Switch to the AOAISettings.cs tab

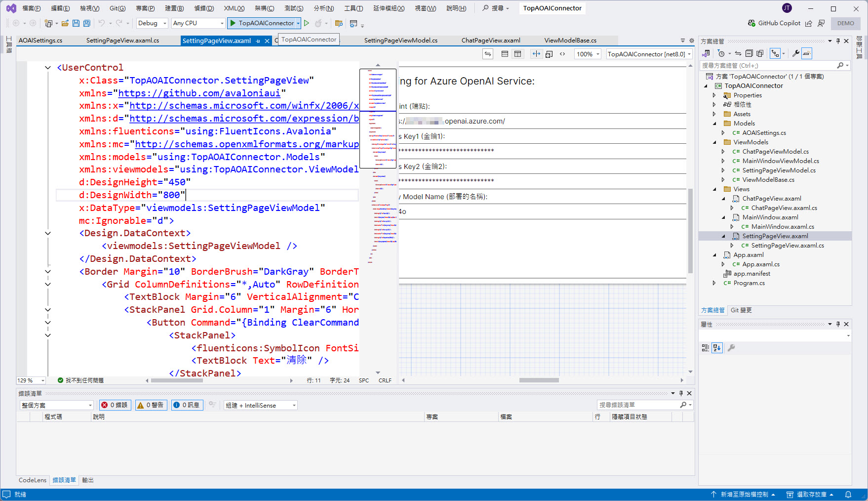pos(40,41)
